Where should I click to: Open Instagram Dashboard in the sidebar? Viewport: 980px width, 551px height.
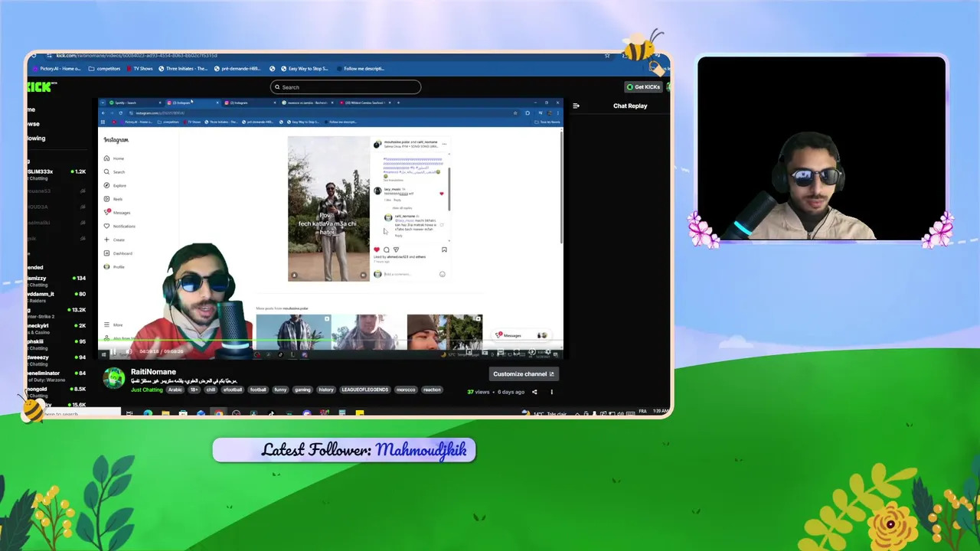(x=119, y=253)
